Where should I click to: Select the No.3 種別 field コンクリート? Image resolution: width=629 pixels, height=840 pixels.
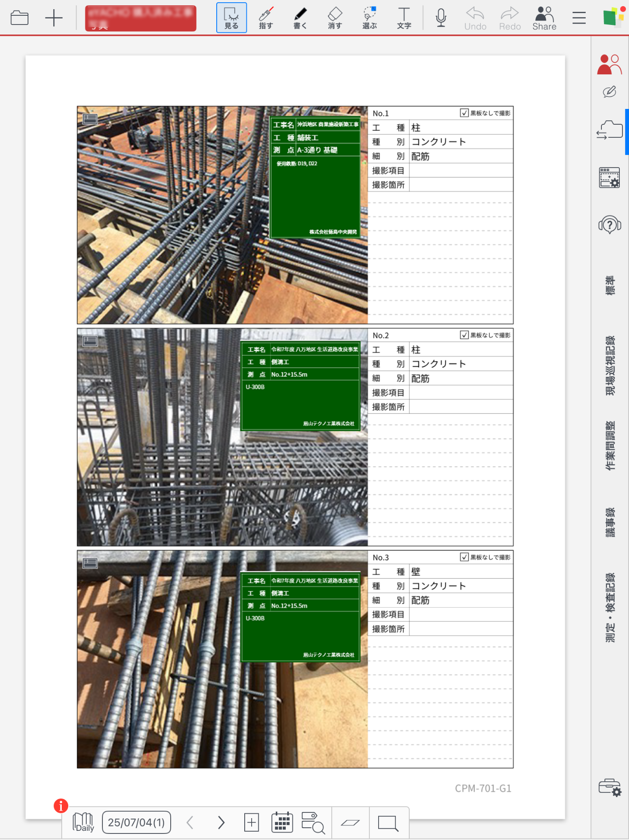(x=461, y=586)
